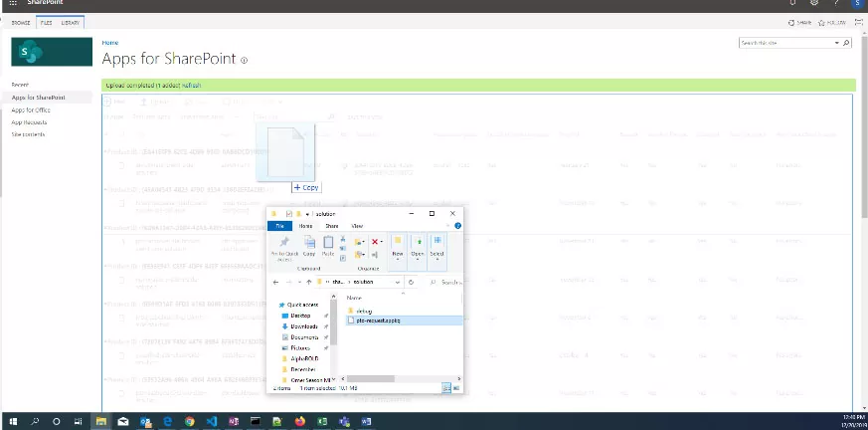Click the FOLLOW star button
The image size is (868, 430).
[x=832, y=23]
